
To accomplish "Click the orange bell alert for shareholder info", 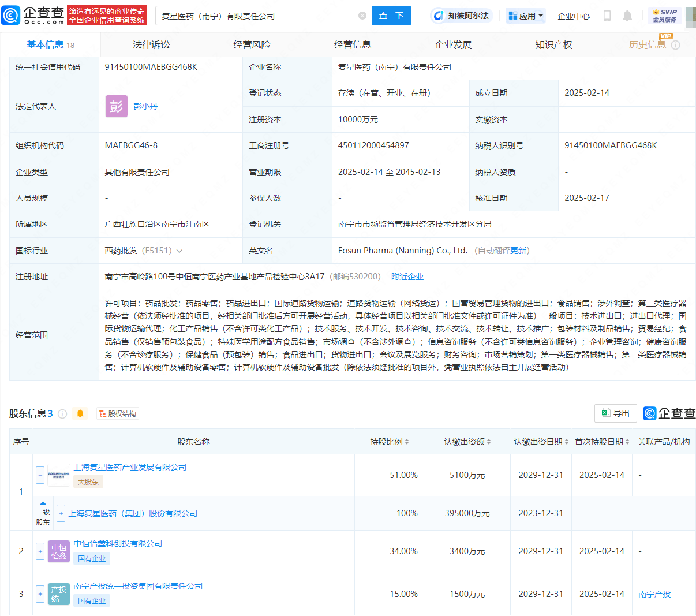I will [x=80, y=413].
